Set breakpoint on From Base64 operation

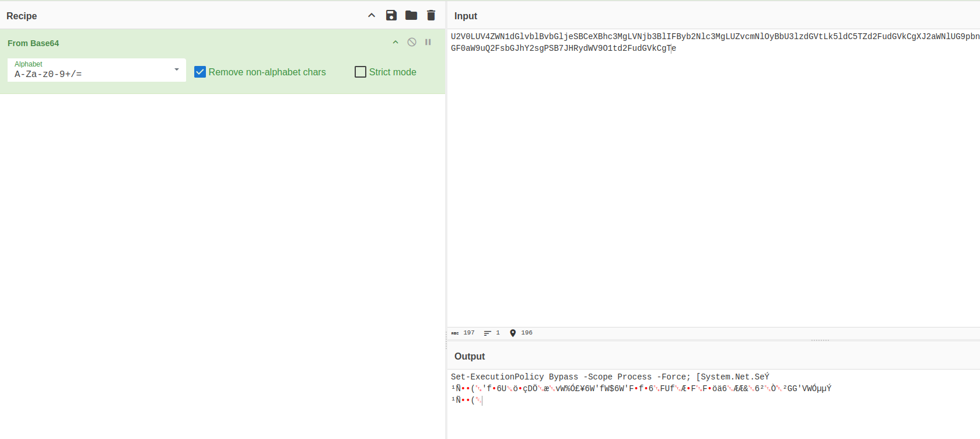428,42
